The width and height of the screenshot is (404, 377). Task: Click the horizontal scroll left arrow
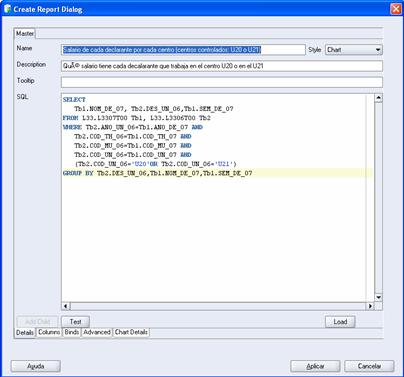coord(66,306)
